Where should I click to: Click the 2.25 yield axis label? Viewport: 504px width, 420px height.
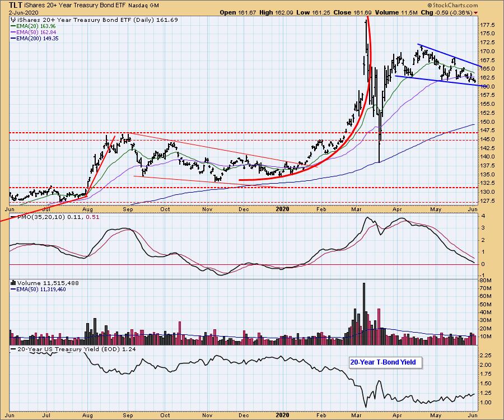click(486, 356)
